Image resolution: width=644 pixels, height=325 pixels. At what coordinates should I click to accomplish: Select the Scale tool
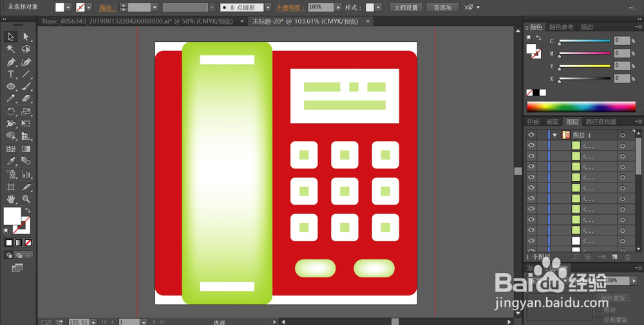tap(26, 112)
